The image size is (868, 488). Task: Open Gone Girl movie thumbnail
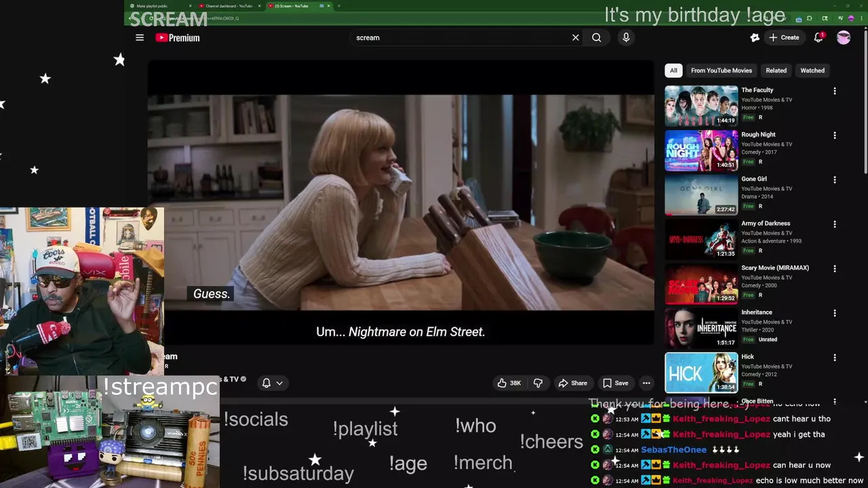pyautogui.click(x=701, y=195)
